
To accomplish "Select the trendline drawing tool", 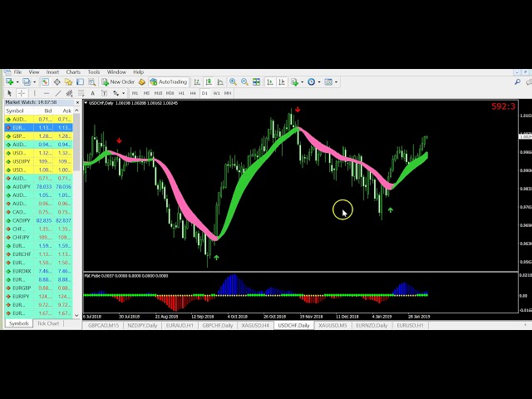I will [58, 93].
